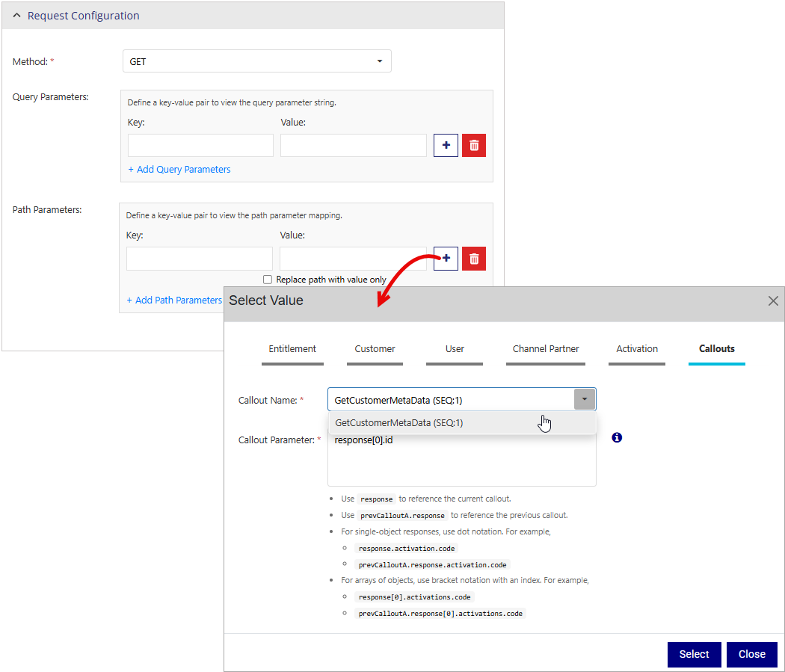Click into the Query Parameters Key field
This screenshot has height=672, width=785.
coord(200,146)
